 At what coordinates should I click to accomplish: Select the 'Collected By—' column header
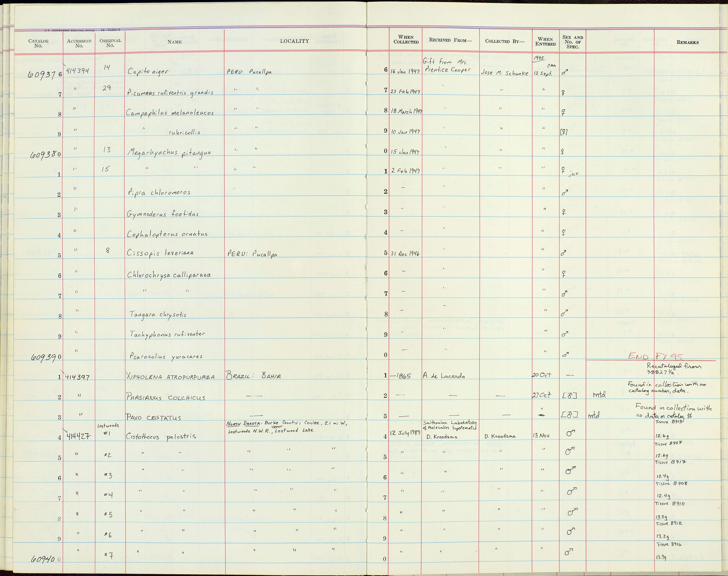click(505, 41)
